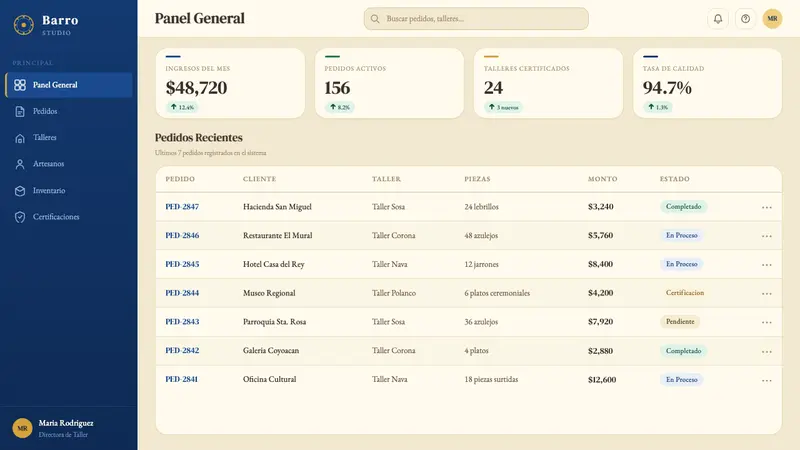Viewport: 800px width, 450px height.
Task: Click Pendiente badge for PED-2843
Action: tap(680, 321)
